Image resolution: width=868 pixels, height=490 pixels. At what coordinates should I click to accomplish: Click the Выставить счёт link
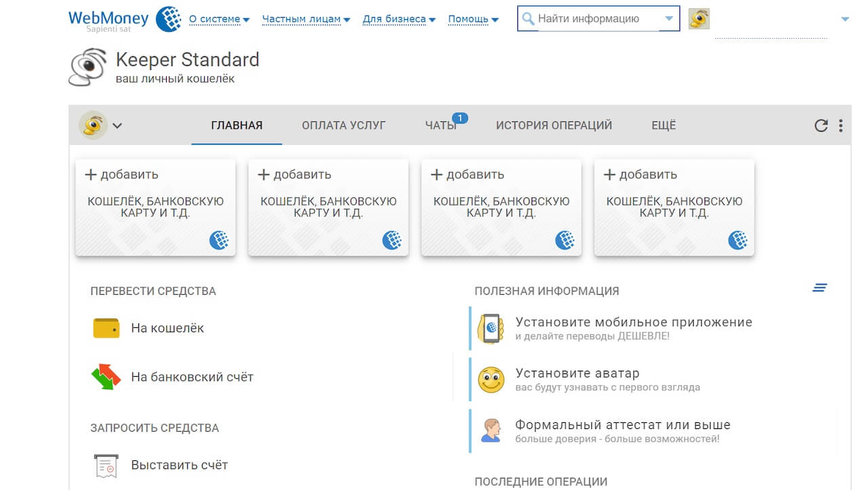click(x=179, y=466)
